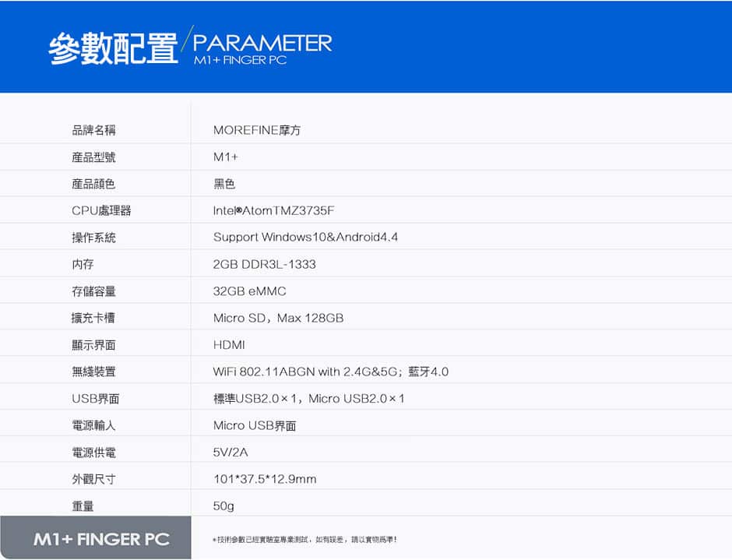Viewport: 732px width, 560px height.
Task: Click the M1+ product model value
Action: coord(226,157)
